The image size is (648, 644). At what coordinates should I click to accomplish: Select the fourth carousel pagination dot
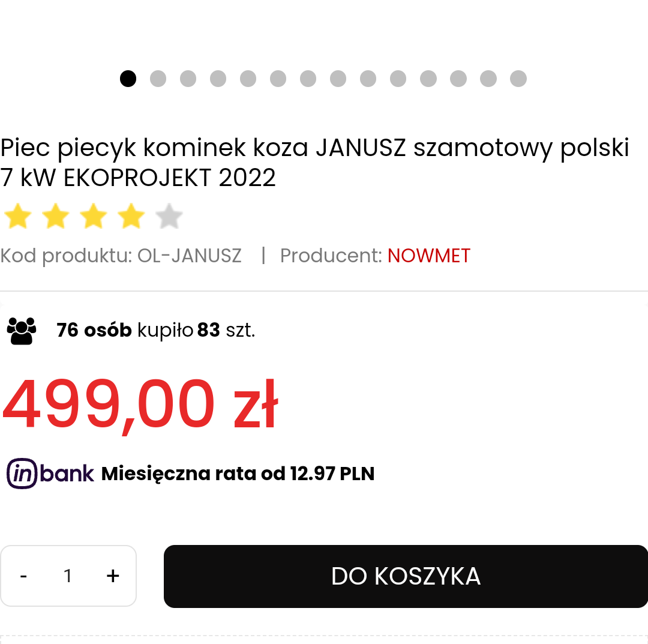coord(218,79)
